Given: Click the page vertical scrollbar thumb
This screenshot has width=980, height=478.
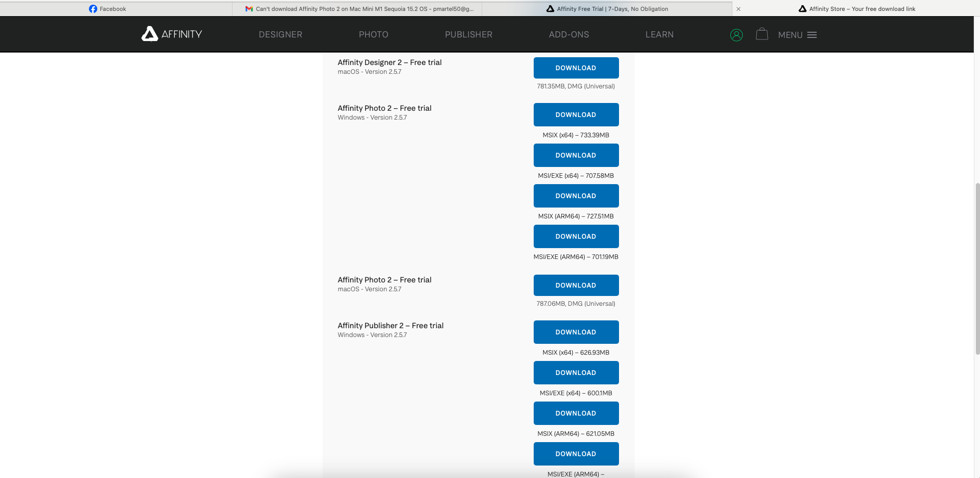Looking at the screenshot, I should (x=977, y=268).
